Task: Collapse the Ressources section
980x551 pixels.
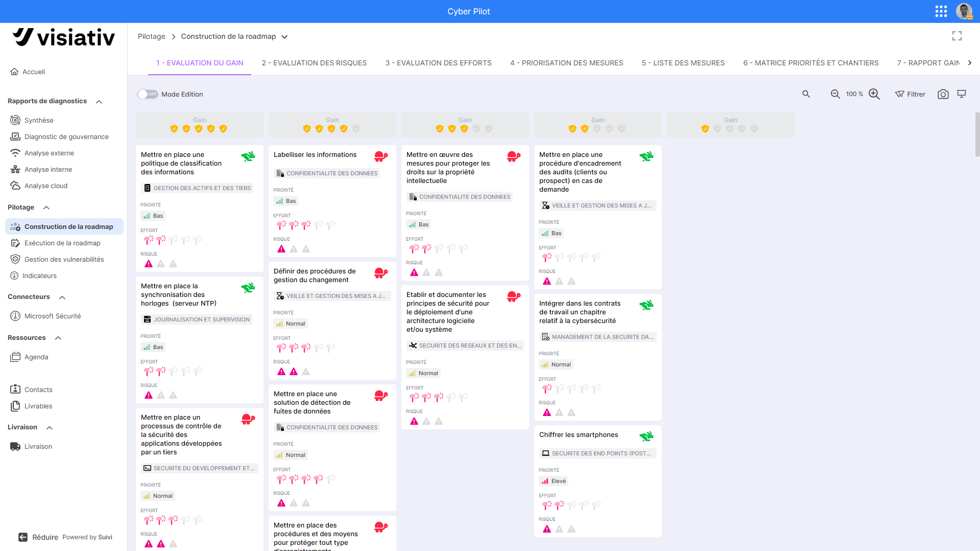Action: tap(58, 338)
